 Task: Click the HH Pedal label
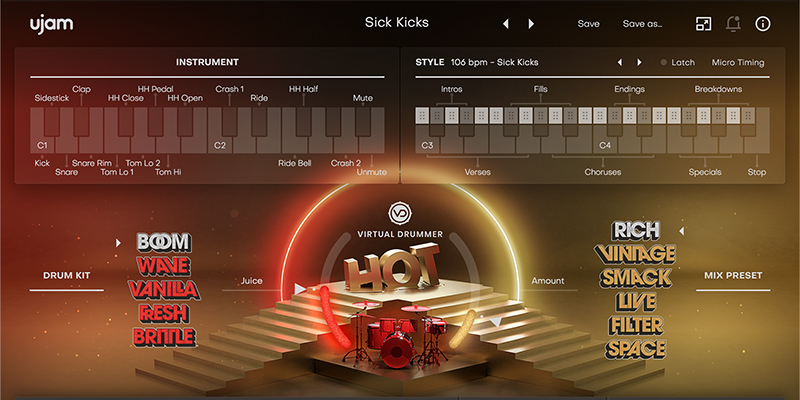pos(156,89)
